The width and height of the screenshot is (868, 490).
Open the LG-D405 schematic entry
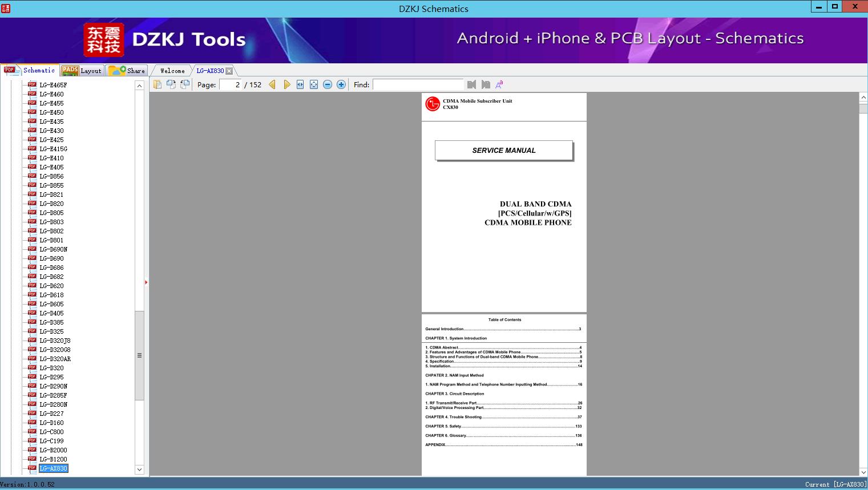coord(51,313)
